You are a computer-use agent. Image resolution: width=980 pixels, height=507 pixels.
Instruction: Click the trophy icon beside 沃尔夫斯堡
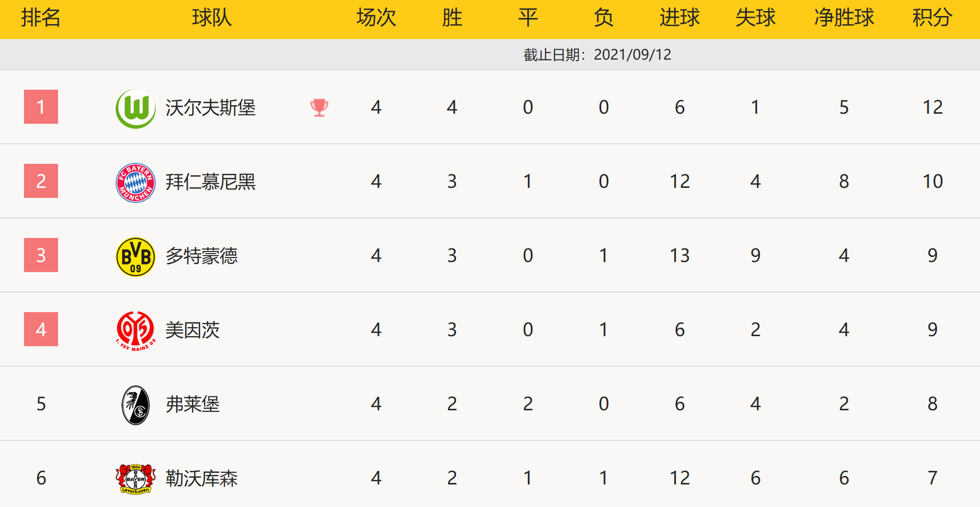319,107
